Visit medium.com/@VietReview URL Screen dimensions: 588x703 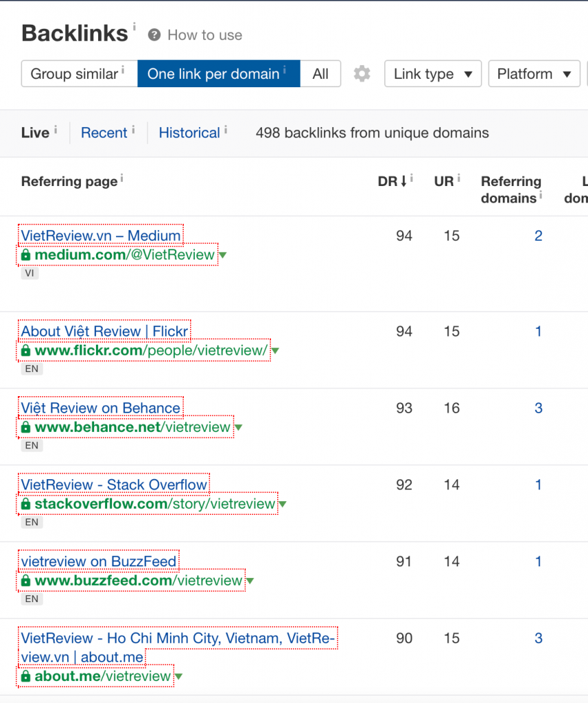coord(125,255)
